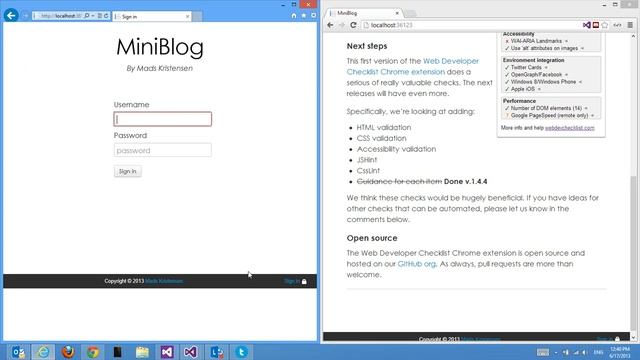The image size is (640, 360).
Task: Click the Chrome address bar localhost URL
Action: click(392, 25)
